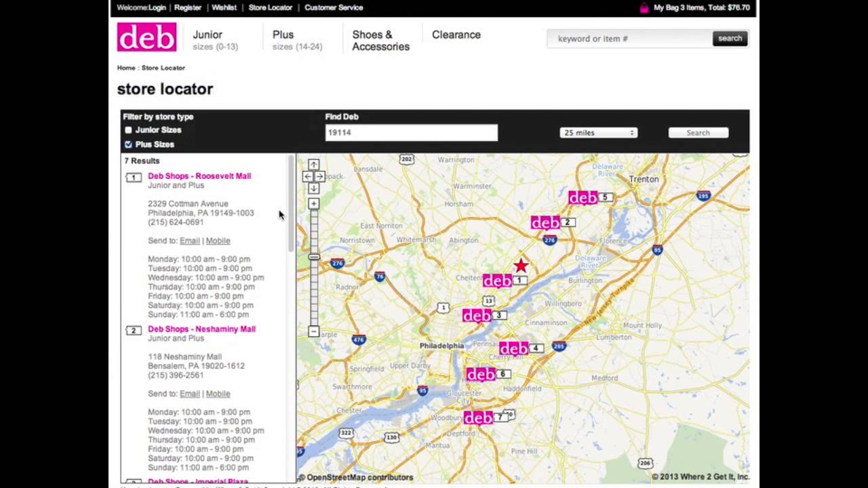Viewport: 868px width, 488px height.
Task: Click the black search button in header
Action: coord(730,39)
